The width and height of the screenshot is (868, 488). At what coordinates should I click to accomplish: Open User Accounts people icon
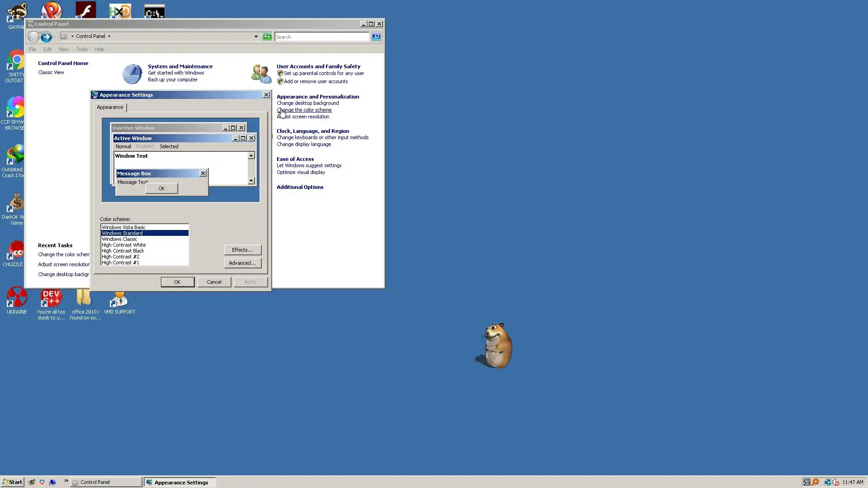click(x=261, y=74)
